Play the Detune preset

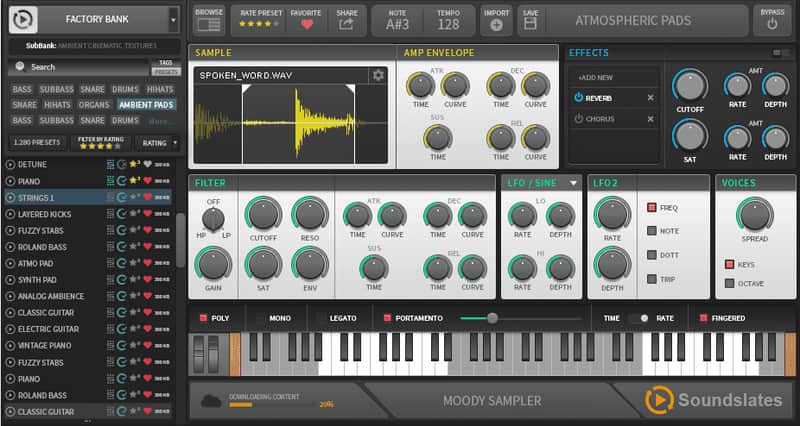coord(10,164)
